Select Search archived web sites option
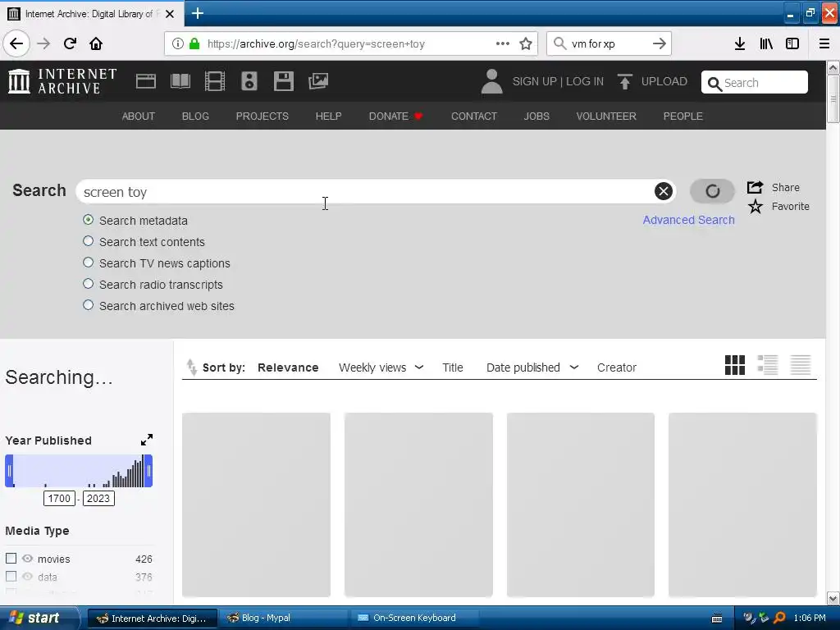 coord(89,305)
